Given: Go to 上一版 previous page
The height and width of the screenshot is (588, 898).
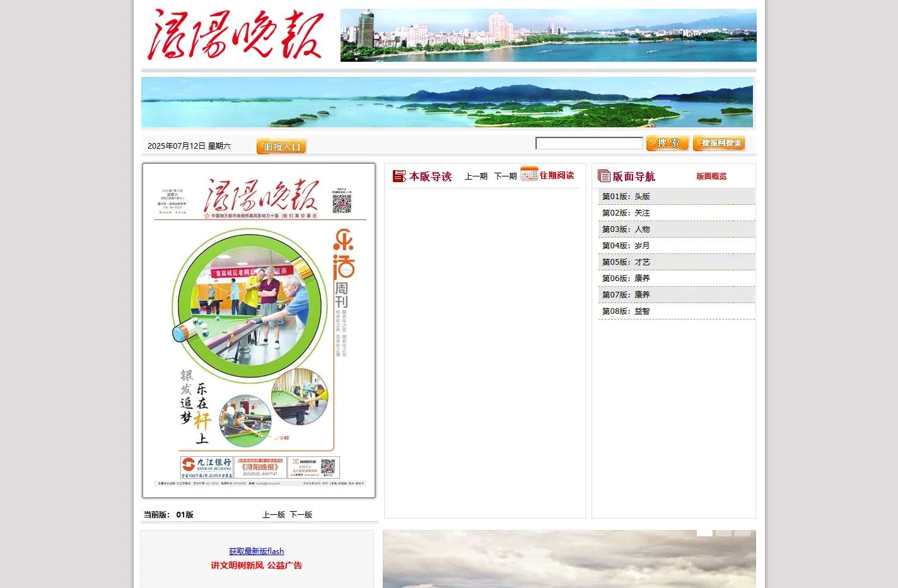Looking at the screenshot, I should point(274,515).
